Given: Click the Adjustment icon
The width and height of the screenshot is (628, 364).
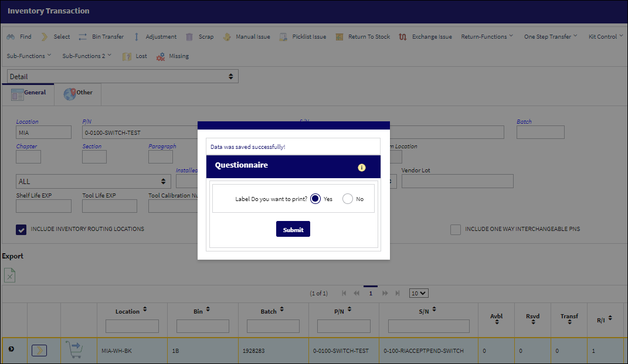Looking at the screenshot, I should pos(136,37).
